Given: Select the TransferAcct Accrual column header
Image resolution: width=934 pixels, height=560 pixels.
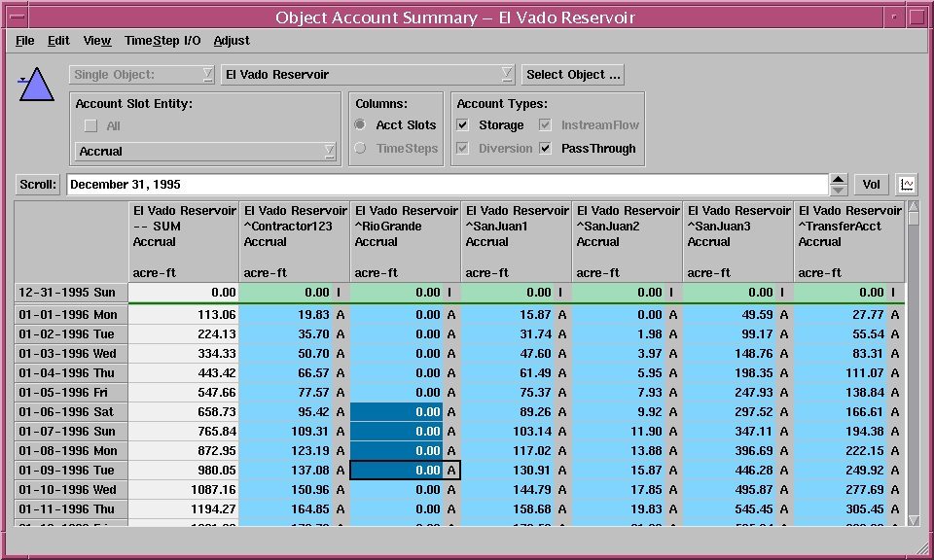Looking at the screenshot, I should coord(848,242).
